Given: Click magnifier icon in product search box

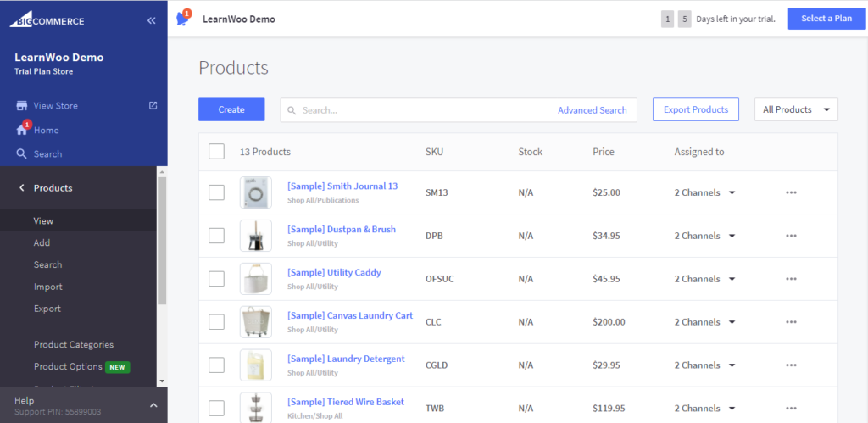Looking at the screenshot, I should coord(292,110).
